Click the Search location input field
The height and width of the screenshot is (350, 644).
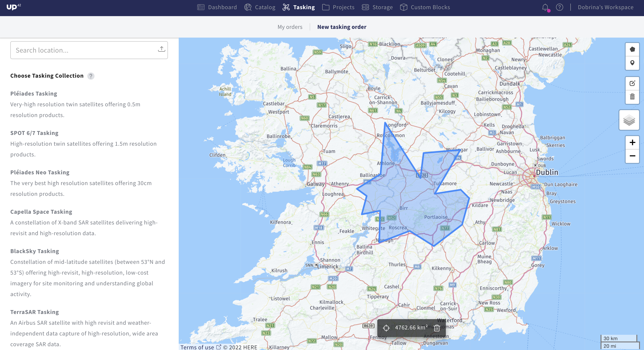(82, 50)
